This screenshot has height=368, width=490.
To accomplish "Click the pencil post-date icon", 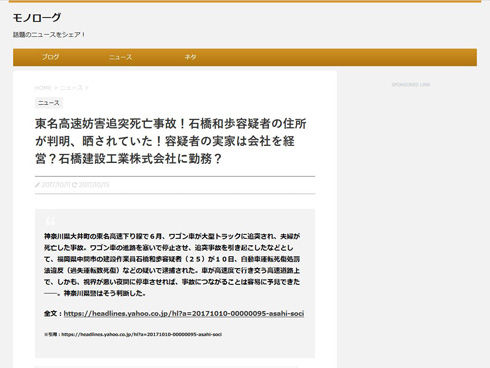I will [x=37, y=185].
